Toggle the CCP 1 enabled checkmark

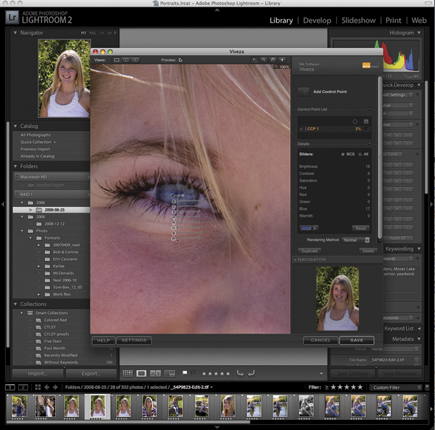(x=301, y=129)
